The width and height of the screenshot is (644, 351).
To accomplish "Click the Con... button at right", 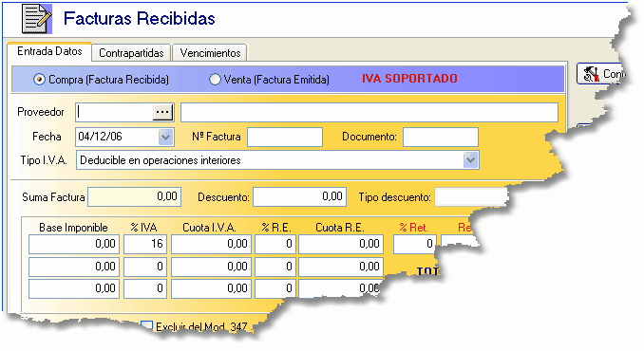I will click(x=600, y=74).
